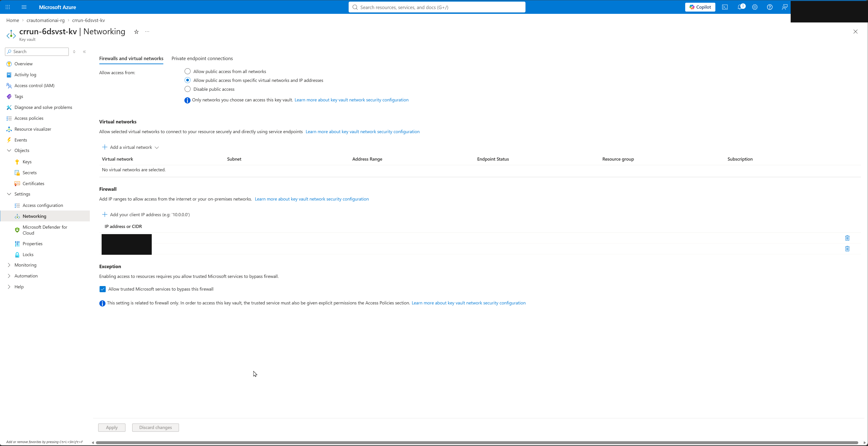Open Secrets in the Objects menu

tap(30, 173)
